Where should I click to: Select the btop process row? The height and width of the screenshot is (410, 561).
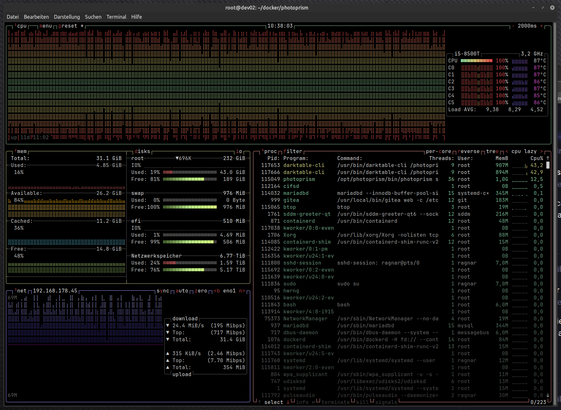coord(402,207)
